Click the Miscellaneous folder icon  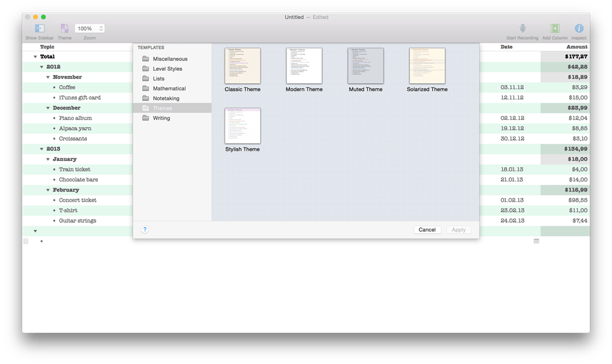(x=146, y=59)
